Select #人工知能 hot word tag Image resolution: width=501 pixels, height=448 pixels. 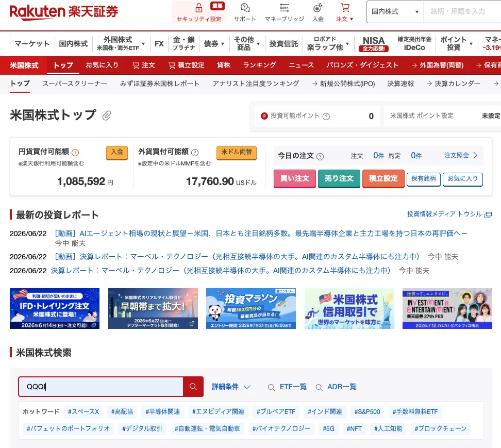pos(388,429)
